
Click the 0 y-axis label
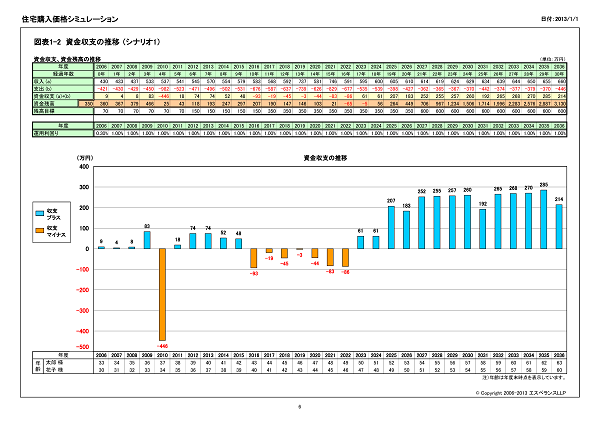tap(87, 249)
